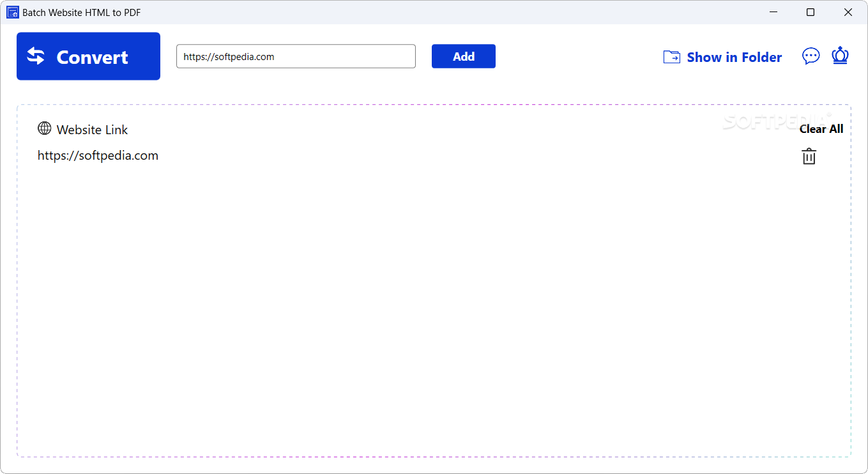Open output location via Show in Folder
The image size is (868, 474).
pos(722,57)
